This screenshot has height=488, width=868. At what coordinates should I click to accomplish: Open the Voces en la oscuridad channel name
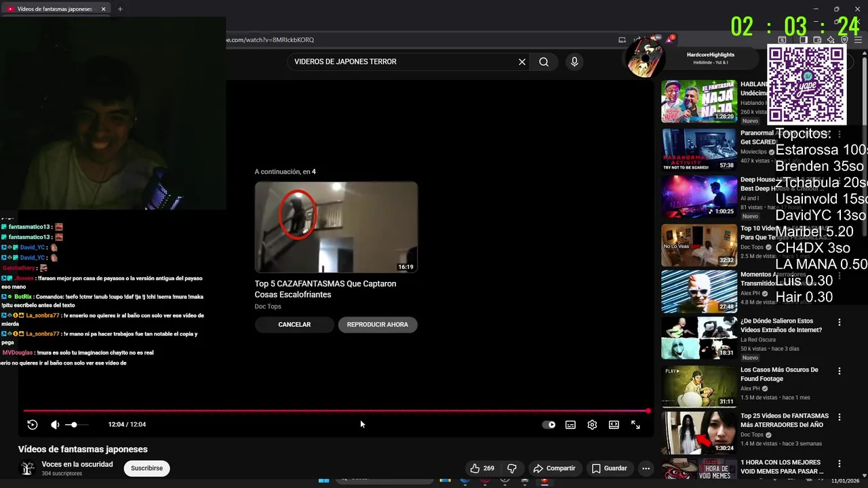(x=77, y=464)
